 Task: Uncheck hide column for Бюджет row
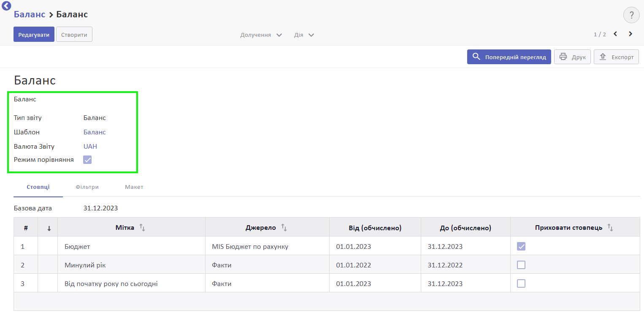(x=521, y=246)
